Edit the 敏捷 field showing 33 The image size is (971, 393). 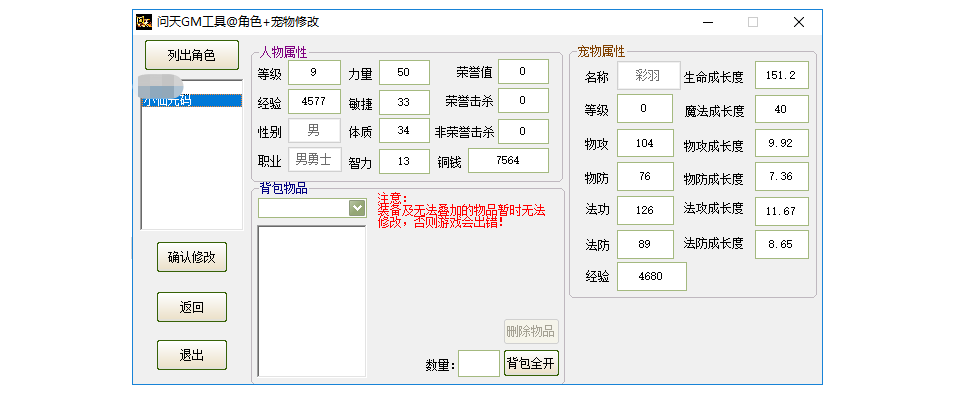404,102
